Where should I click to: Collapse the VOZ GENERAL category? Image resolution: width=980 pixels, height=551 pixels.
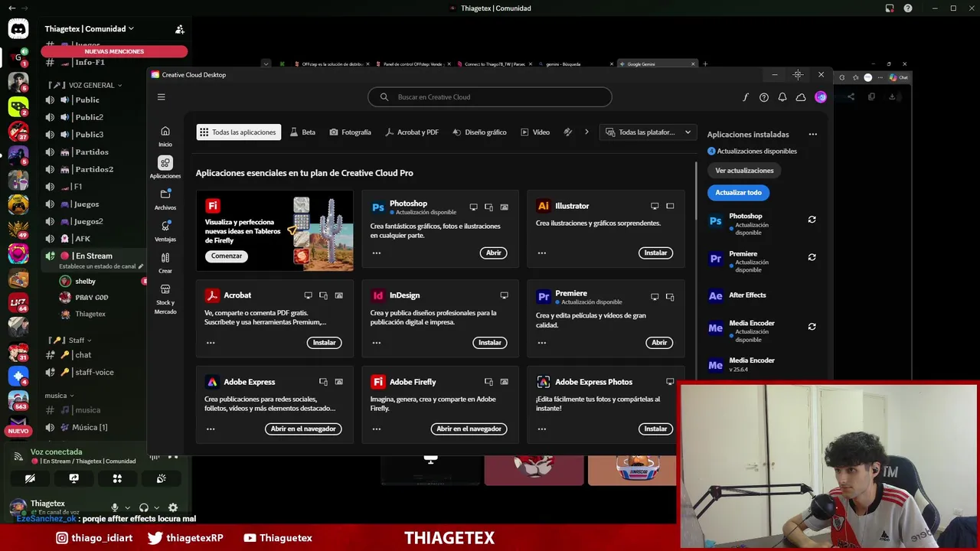(84, 85)
